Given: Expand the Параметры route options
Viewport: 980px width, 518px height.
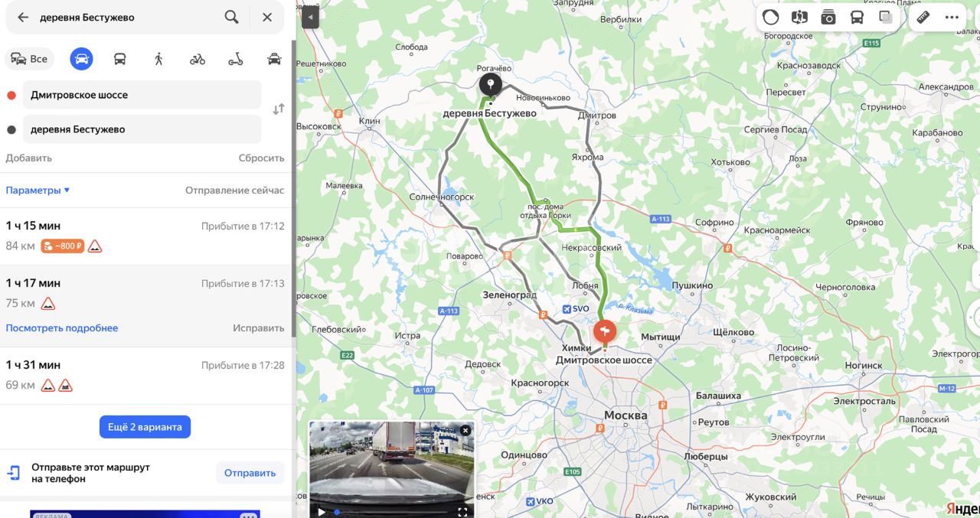Looking at the screenshot, I should (38, 191).
